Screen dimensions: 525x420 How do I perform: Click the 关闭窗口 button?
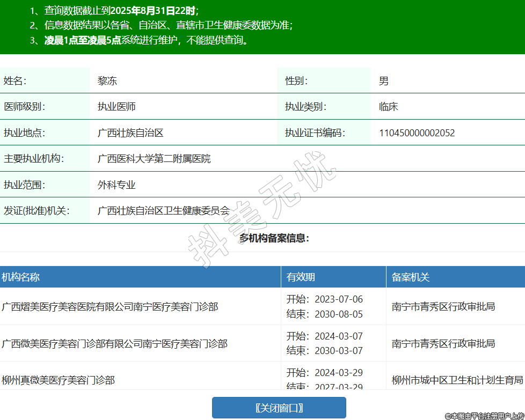point(279,408)
